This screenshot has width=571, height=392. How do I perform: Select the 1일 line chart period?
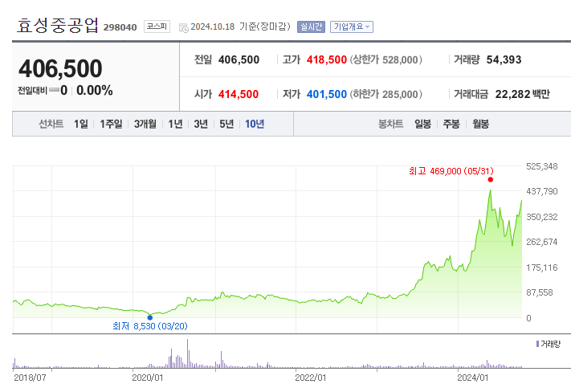coord(81,124)
